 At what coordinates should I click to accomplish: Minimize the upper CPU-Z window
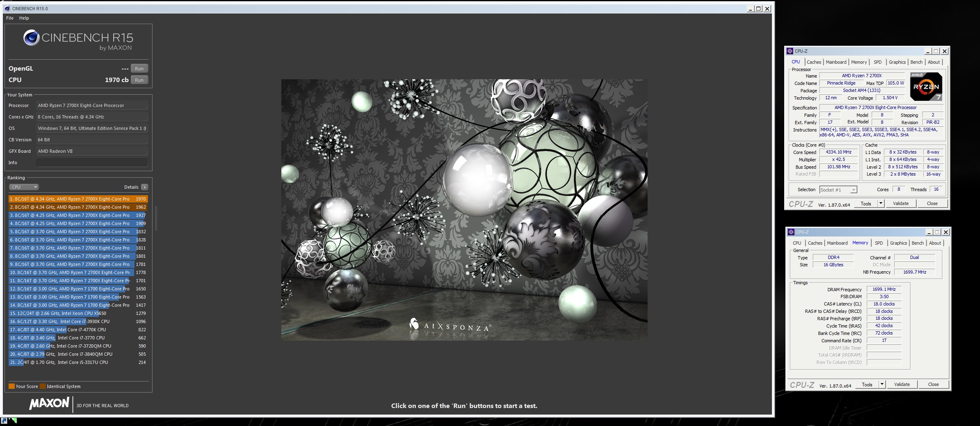927,51
